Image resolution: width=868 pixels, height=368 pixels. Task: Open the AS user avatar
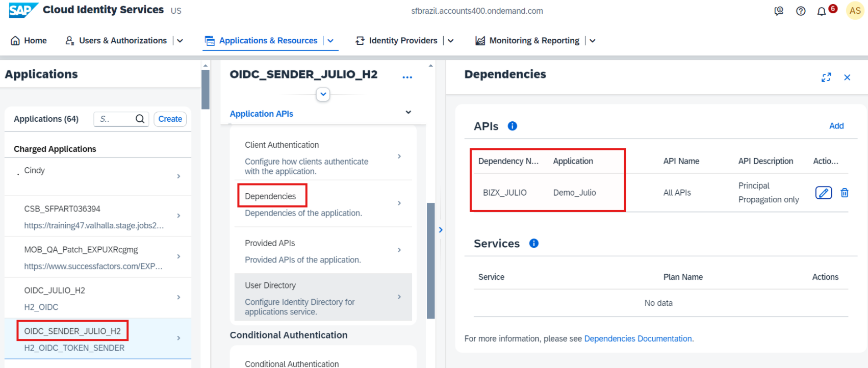855,11
